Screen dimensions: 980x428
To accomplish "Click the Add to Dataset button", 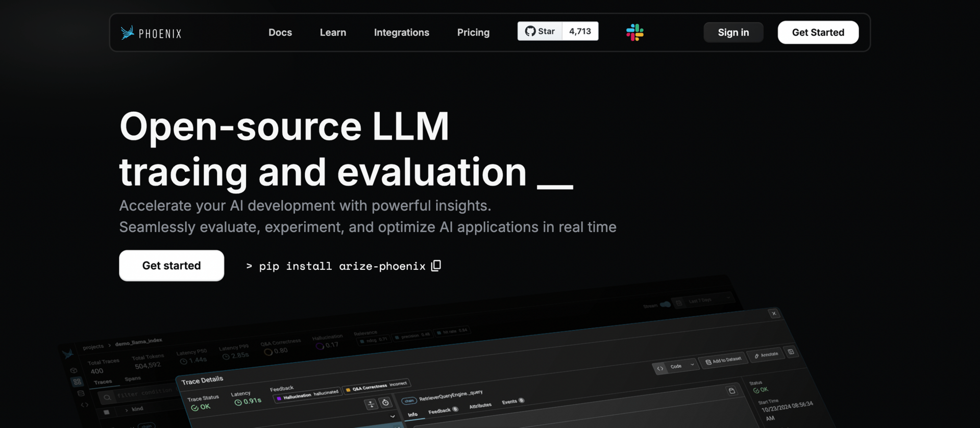I will click(723, 360).
